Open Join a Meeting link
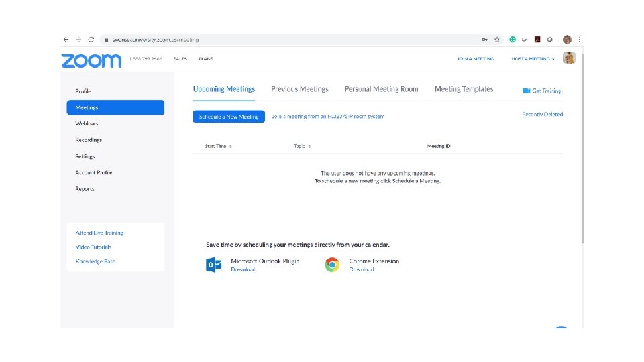The height and width of the screenshot is (362, 644). 476,59
